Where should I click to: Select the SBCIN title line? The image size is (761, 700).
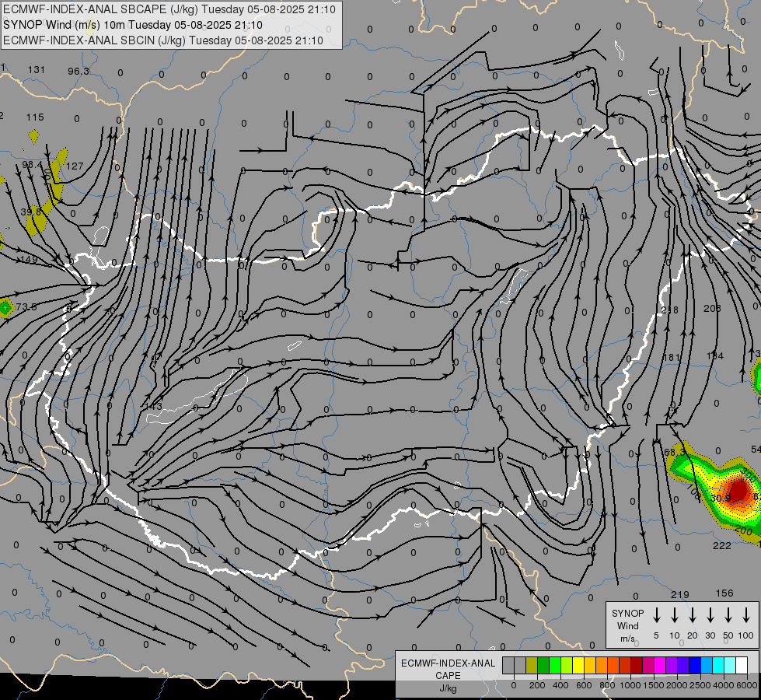pyautogui.click(x=163, y=40)
